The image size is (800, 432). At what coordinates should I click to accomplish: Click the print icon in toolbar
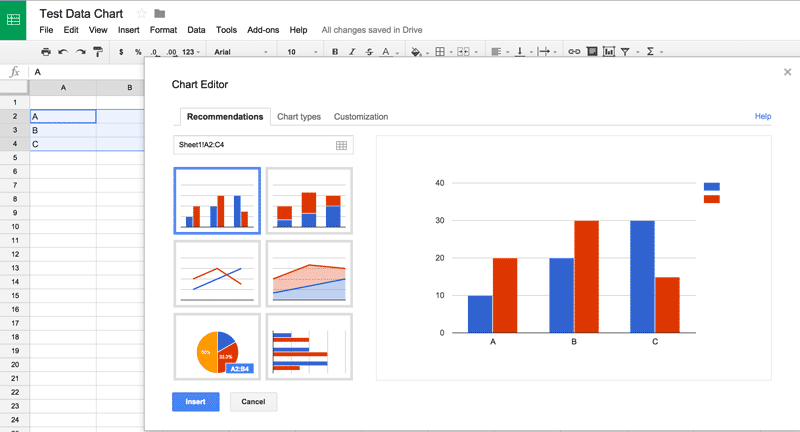[46, 52]
